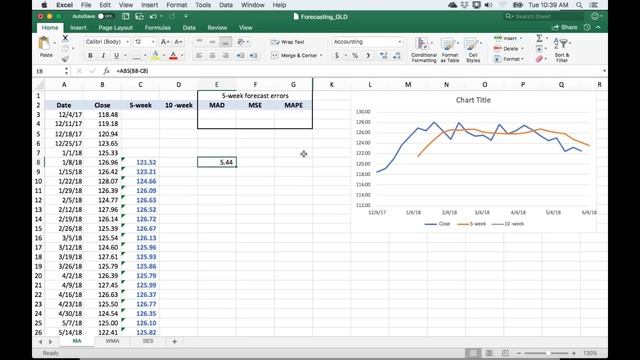Screen dimensions: 640x360
Task: Click the fx insert function icon
Action: tap(106, 71)
